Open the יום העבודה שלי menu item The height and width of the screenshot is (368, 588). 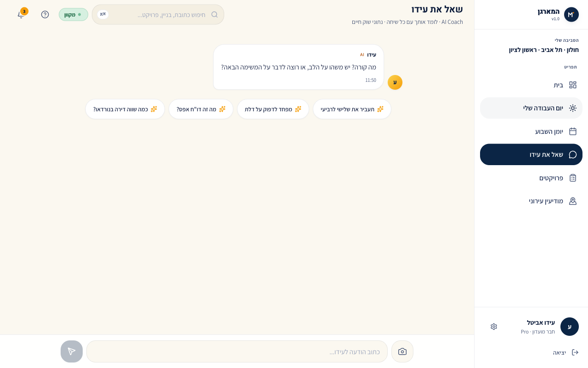[531, 108]
